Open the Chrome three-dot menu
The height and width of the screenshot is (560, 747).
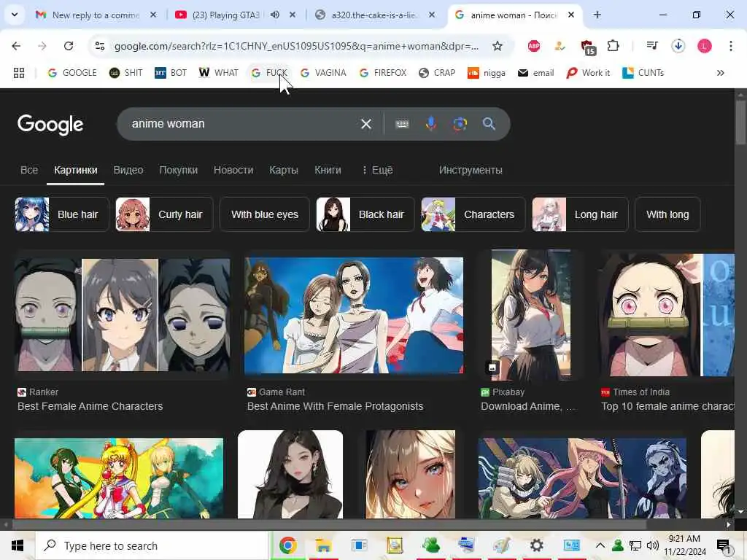click(731, 46)
